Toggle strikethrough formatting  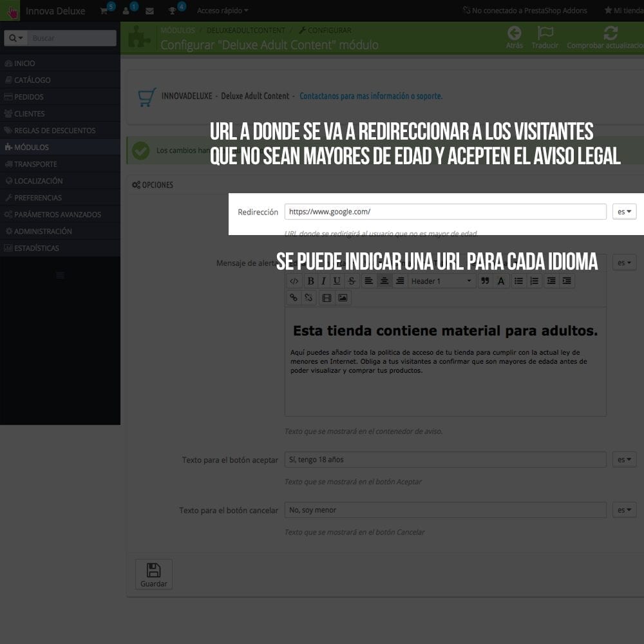pyautogui.click(x=352, y=281)
